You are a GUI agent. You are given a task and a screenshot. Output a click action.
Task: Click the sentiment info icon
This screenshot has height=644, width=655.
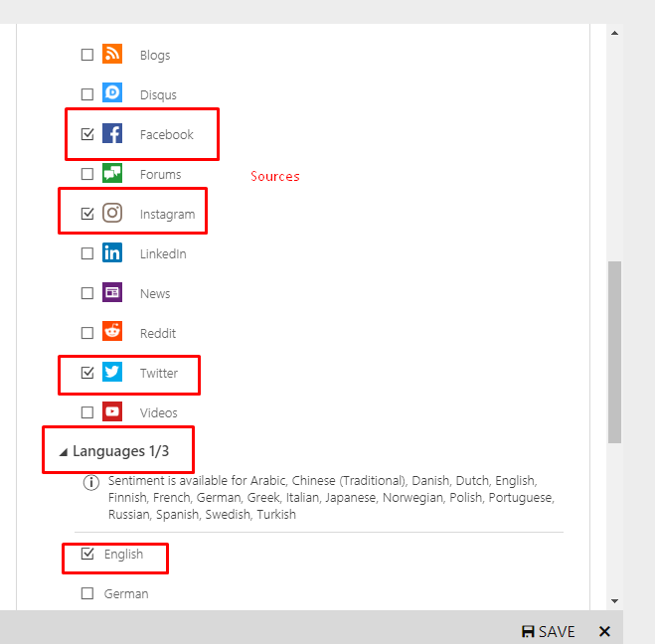point(91,482)
